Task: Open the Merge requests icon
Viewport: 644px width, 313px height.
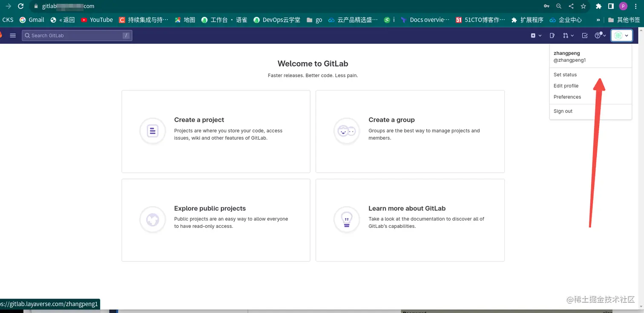Action: [566, 36]
